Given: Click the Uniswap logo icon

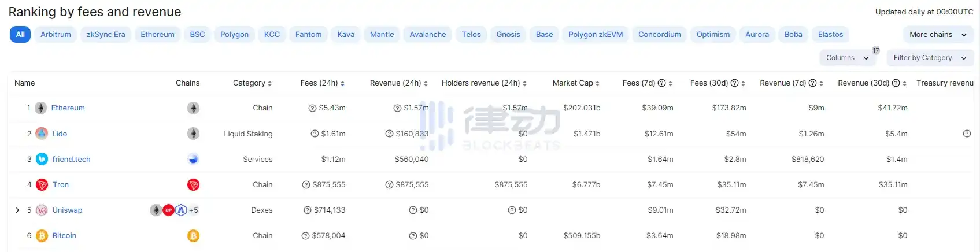Looking at the screenshot, I should coord(42,210).
